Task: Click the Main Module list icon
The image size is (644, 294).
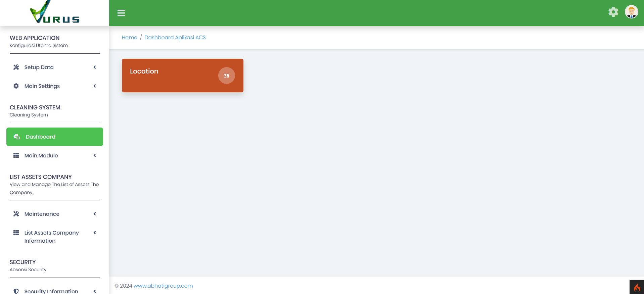Action: click(x=16, y=155)
